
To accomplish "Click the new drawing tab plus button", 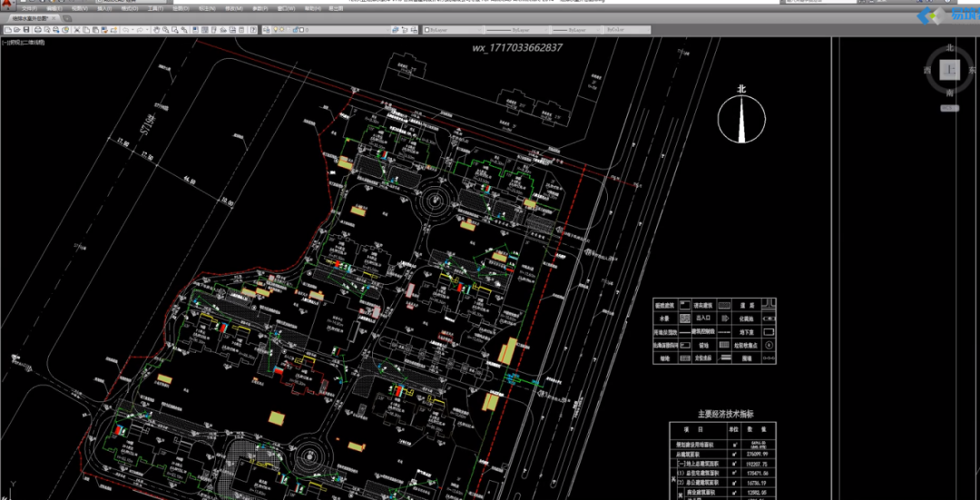I will tap(67, 19).
